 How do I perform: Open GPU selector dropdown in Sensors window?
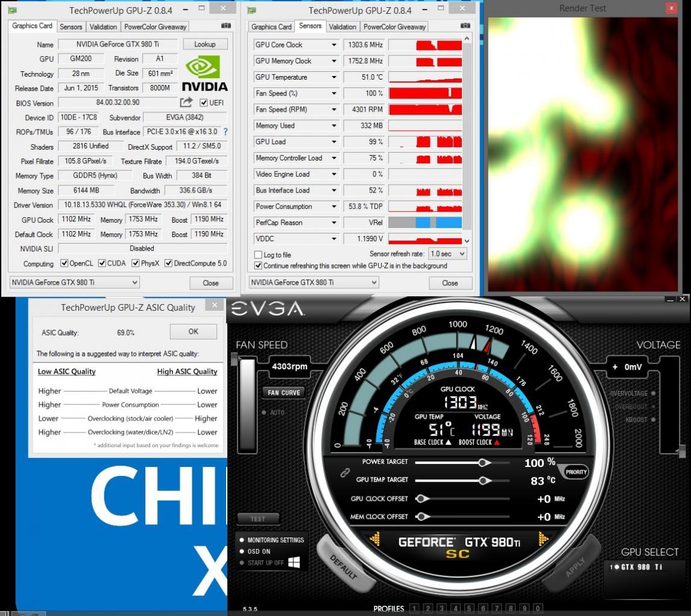(x=314, y=282)
